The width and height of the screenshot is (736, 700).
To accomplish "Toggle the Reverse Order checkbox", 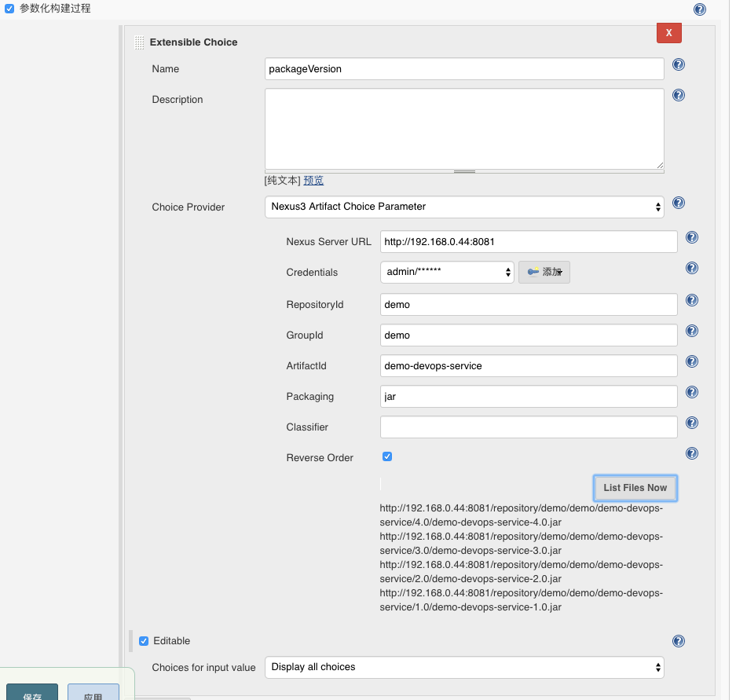I will pos(387,456).
